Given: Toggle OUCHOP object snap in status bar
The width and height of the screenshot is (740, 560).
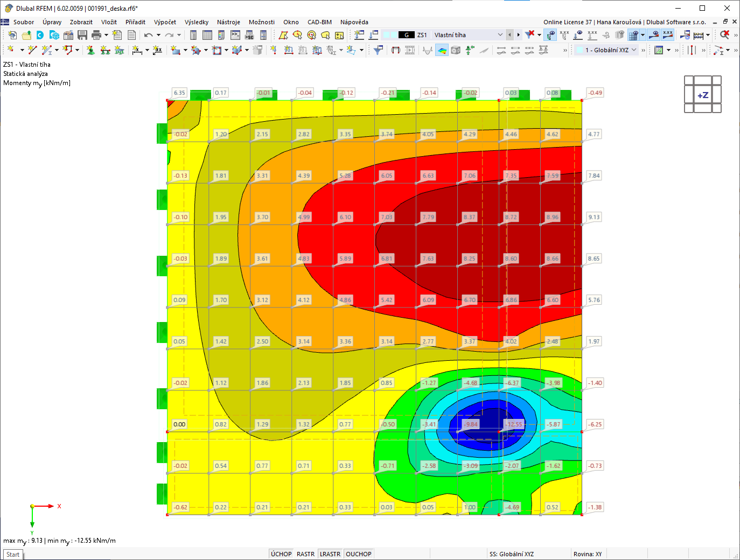Looking at the screenshot, I should coord(359,554).
